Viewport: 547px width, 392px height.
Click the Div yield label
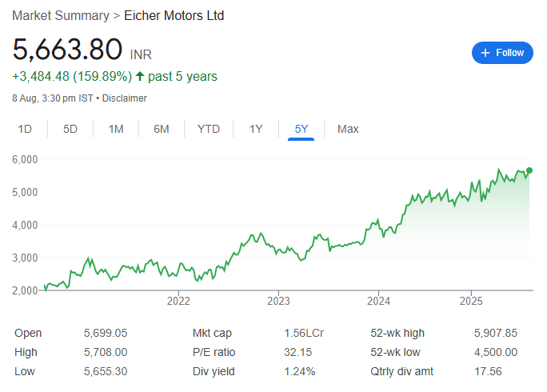pyautogui.click(x=214, y=371)
